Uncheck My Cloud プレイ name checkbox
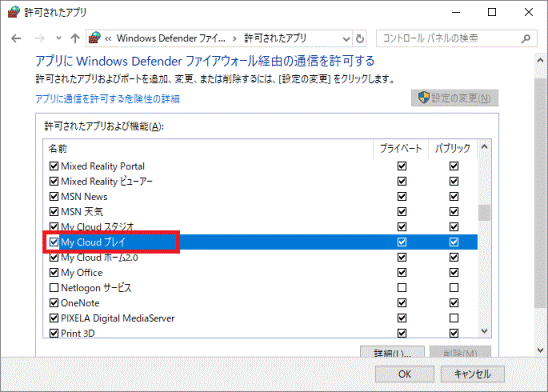This screenshot has height=392, width=548. (x=53, y=242)
